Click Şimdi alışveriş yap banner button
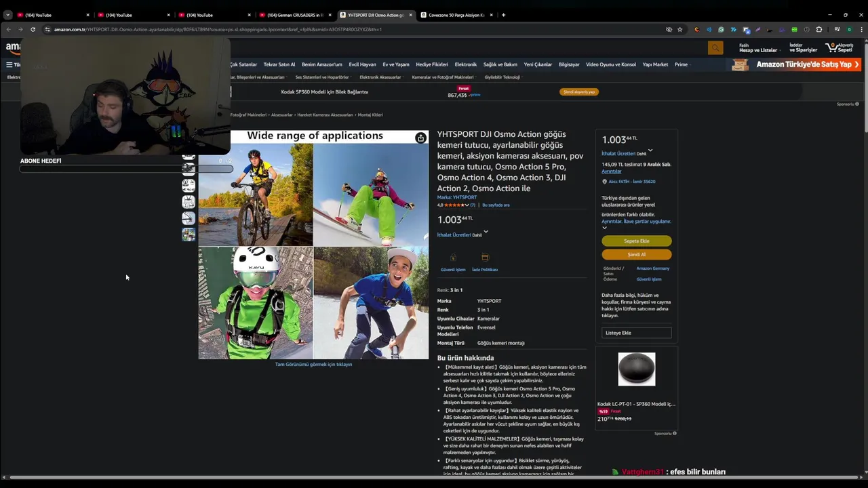This screenshot has width=868, height=488. [579, 91]
